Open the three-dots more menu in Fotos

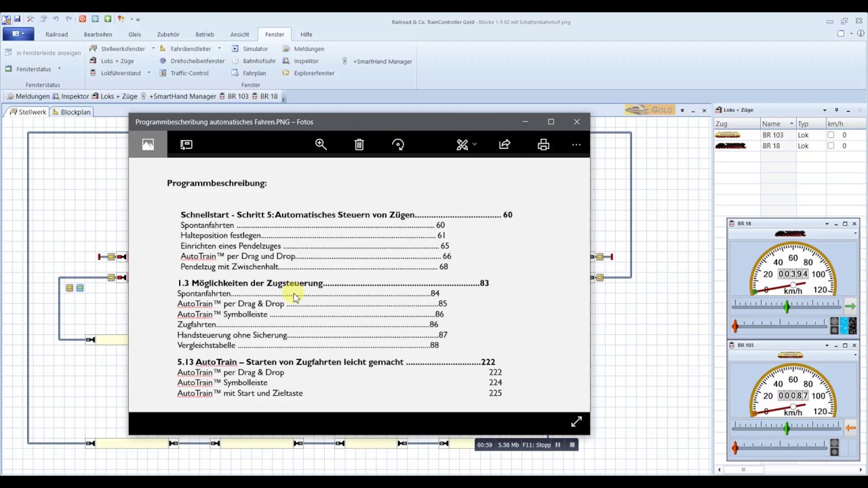(576, 144)
